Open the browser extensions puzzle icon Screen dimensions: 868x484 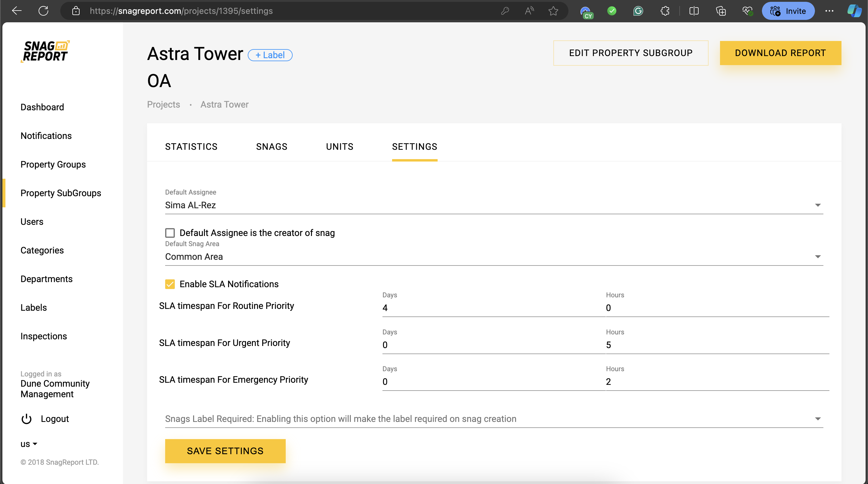point(665,11)
